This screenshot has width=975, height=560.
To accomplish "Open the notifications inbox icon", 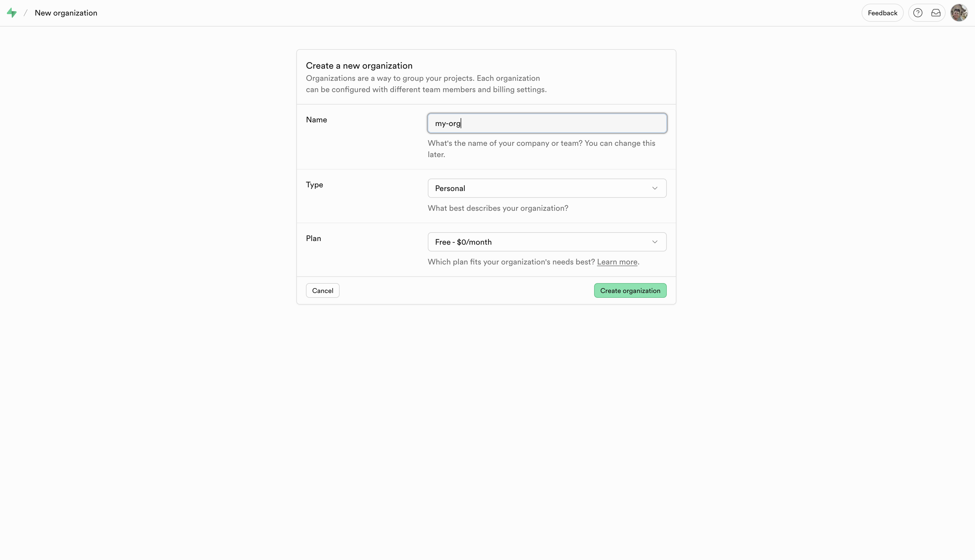I will click(x=936, y=12).
